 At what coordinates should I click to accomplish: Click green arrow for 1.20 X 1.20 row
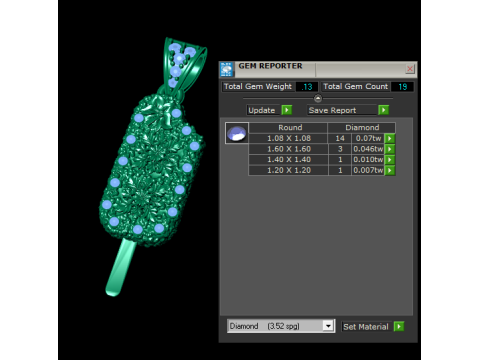tap(390, 170)
